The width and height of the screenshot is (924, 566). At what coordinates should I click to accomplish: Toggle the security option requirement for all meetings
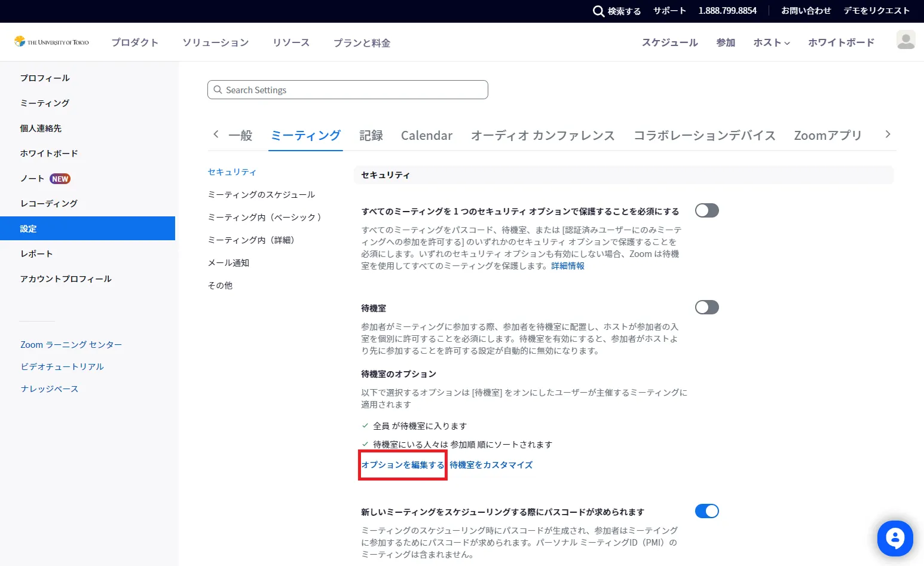(706, 210)
